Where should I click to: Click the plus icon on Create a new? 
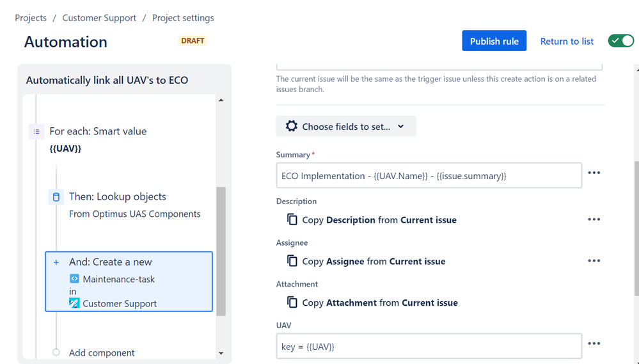click(x=56, y=262)
